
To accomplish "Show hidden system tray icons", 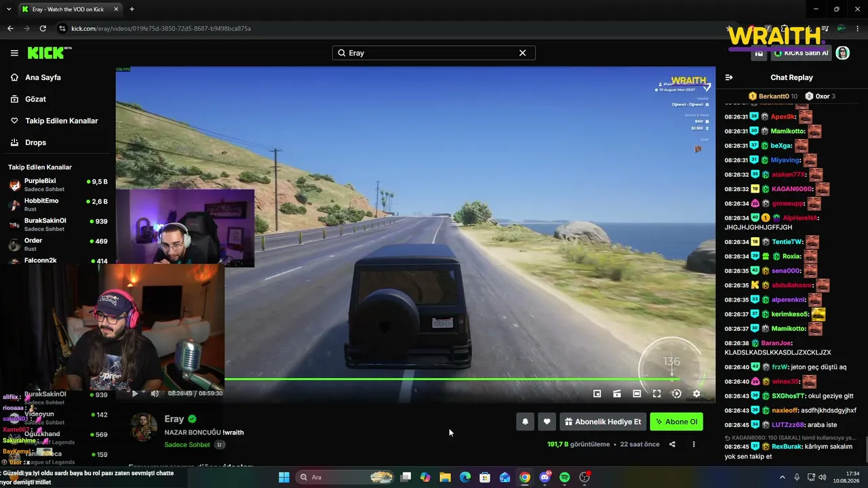I will pyautogui.click(x=783, y=477).
